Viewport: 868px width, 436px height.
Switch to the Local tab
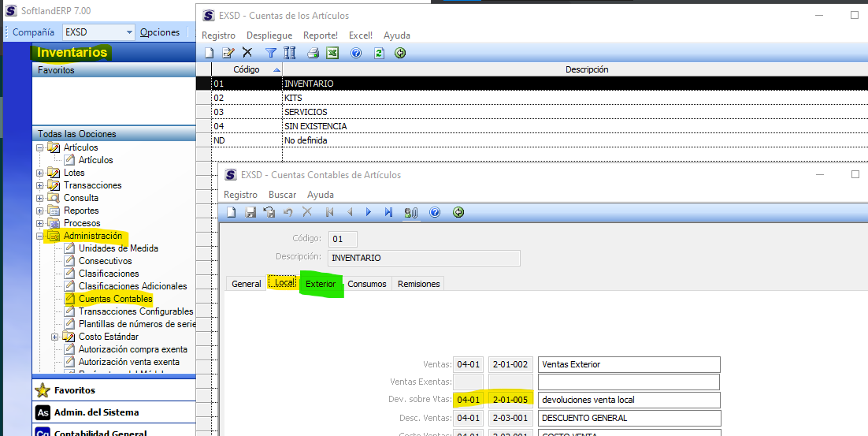click(284, 282)
